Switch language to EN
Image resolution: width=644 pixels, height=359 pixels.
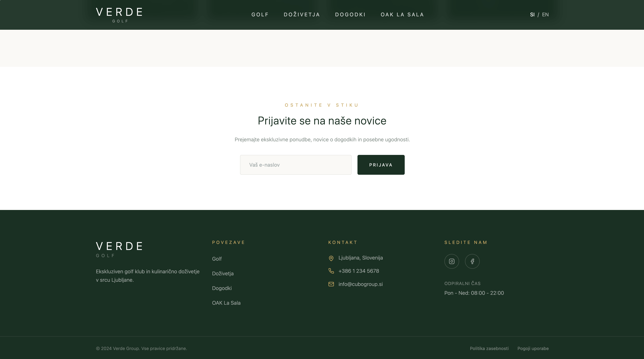point(545,15)
